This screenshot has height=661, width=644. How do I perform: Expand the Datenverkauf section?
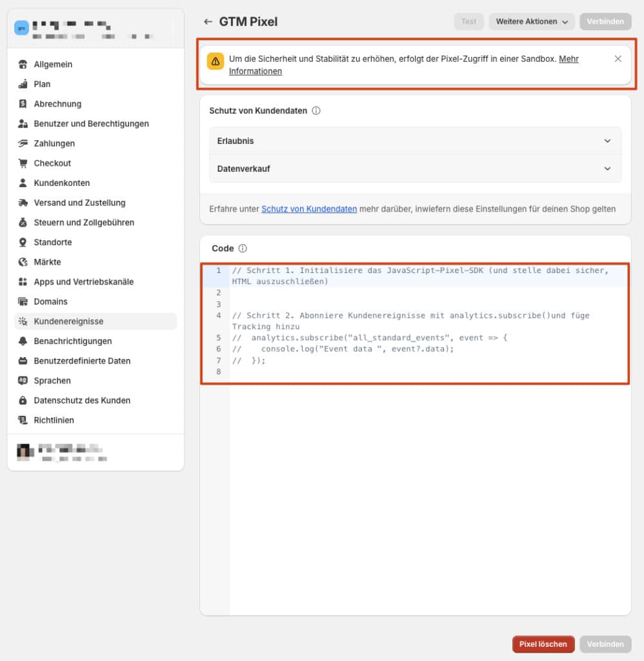pos(415,169)
